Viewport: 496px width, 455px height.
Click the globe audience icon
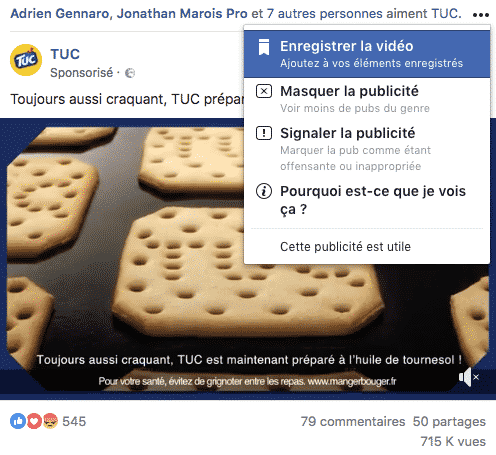130,73
